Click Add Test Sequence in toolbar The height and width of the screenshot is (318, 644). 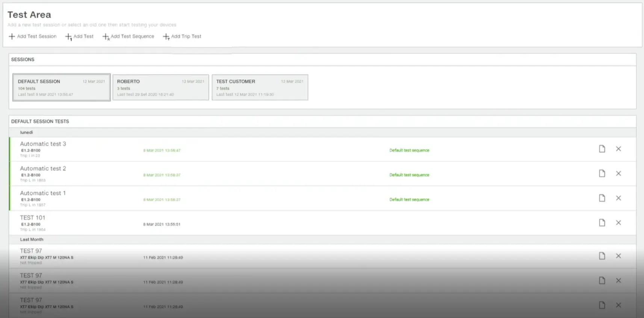click(x=128, y=36)
